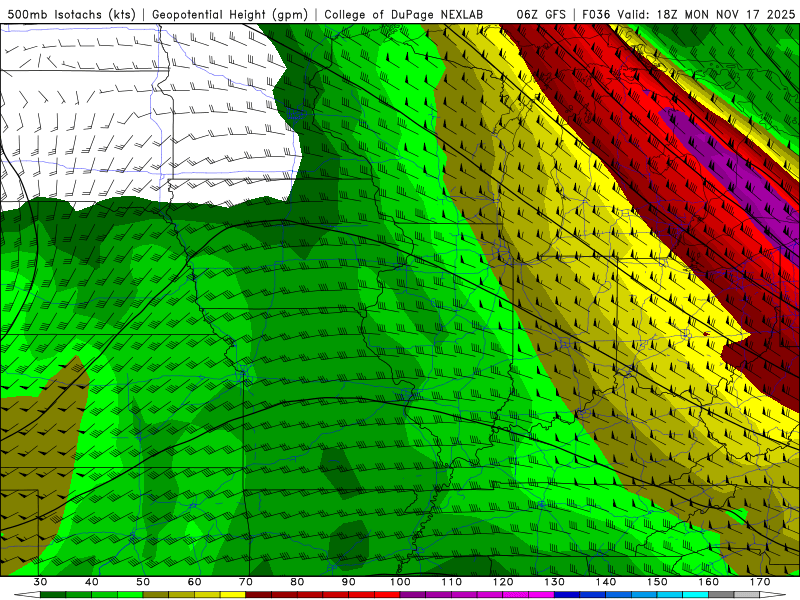Click the 150 value on the color scale
The width and height of the screenshot is (800, 600).
click(x=658, y=582)
